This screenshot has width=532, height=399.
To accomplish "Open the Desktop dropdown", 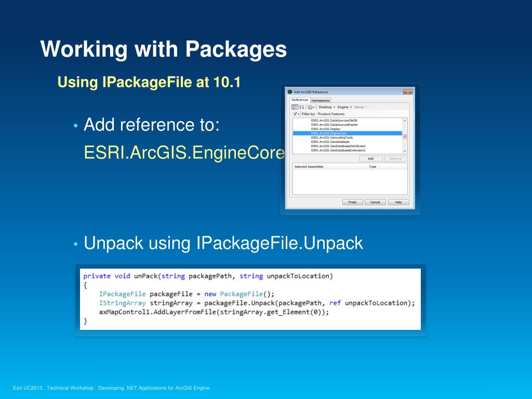I will (327, 107).
